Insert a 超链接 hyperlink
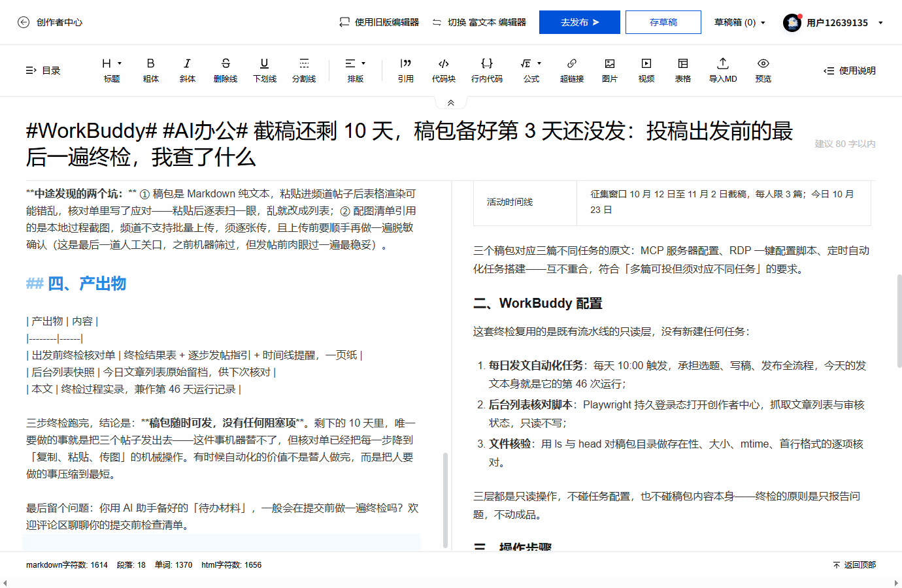This screenshot has width=902, height=588. coord(572,71)
